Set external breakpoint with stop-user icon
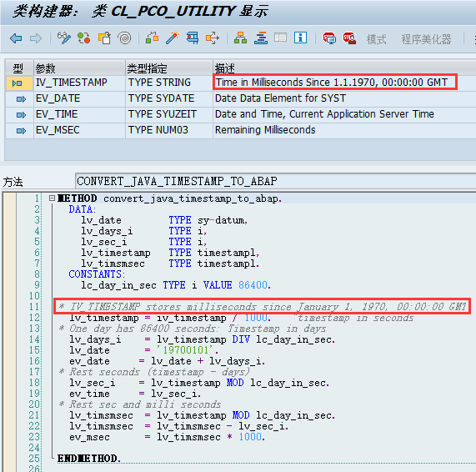This screenshot has width=476, height=472. click(x=349, y=38)
